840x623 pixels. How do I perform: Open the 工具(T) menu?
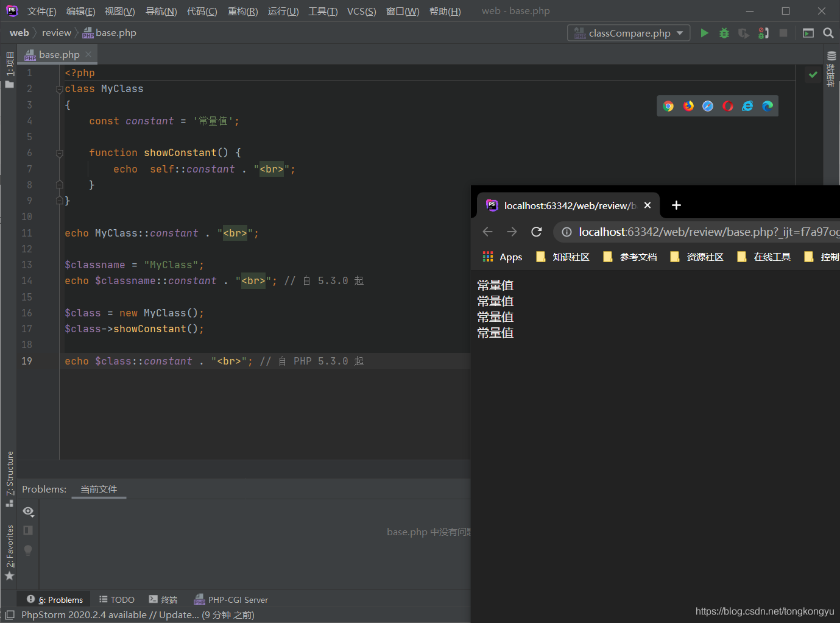pos(323,12)
